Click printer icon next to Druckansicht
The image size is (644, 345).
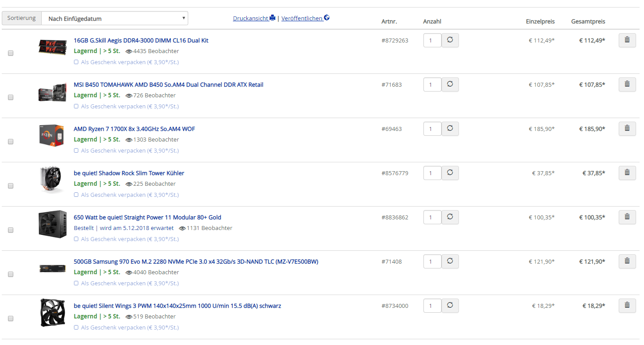[272, 18]
